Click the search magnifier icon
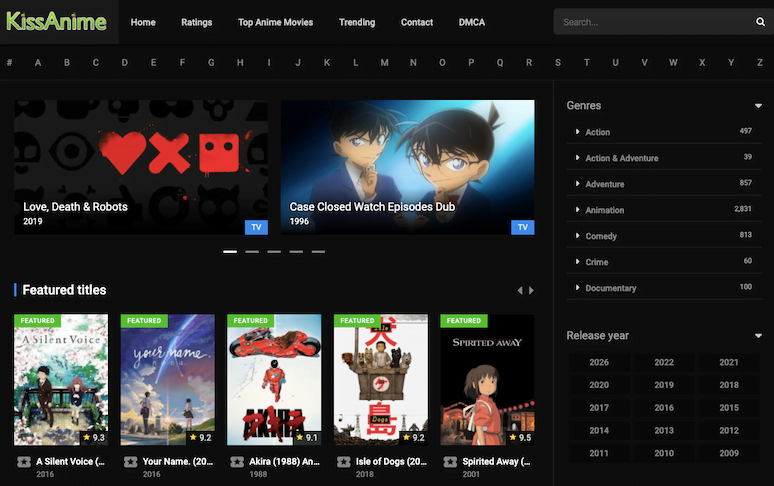 coord(760,22)
